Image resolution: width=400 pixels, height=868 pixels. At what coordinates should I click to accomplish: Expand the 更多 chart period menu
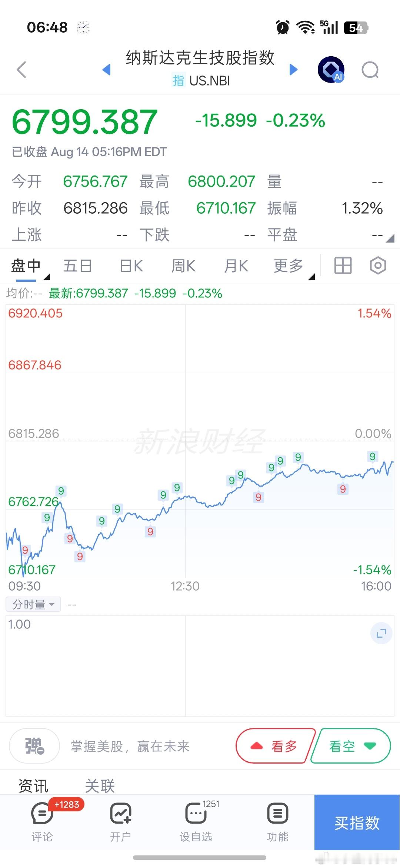pos(289,266)
